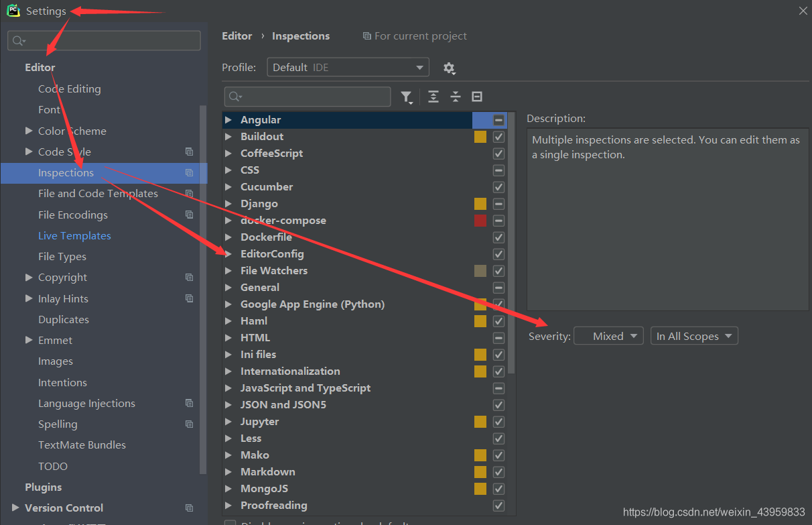This screenshot has height=525, width=812.
Task: Open the Profile Default IDE dropdown
Action: click(348, 68)
